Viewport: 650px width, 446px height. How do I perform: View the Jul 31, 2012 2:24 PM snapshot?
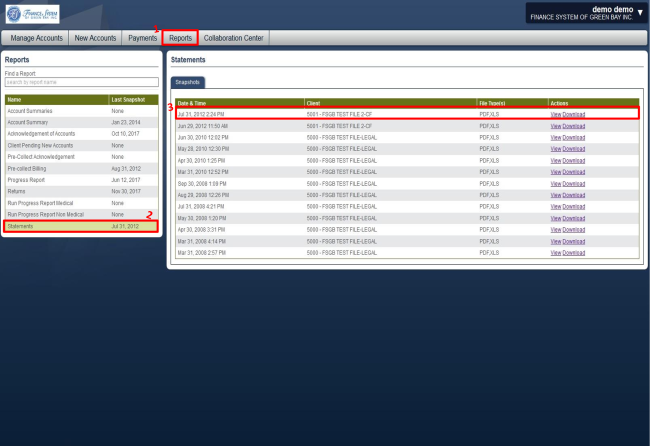tap(555, 114)
